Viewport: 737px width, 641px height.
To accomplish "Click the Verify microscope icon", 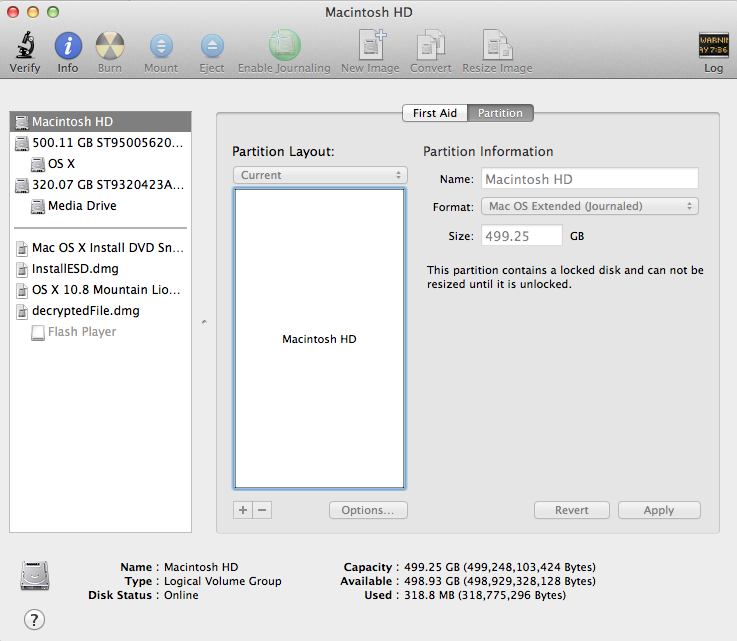I will tap(25, 46).
